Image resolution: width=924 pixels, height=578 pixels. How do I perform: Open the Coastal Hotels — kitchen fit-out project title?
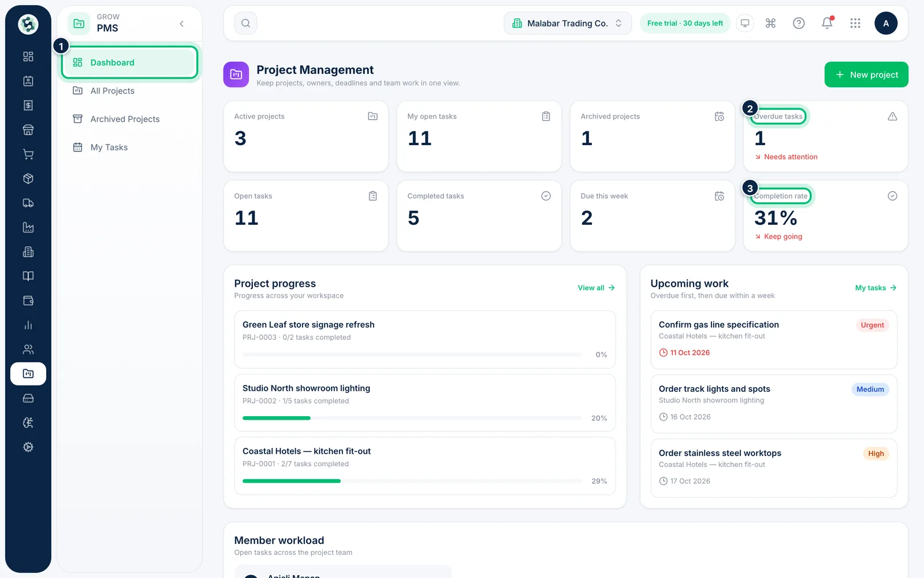pos(307,451)
